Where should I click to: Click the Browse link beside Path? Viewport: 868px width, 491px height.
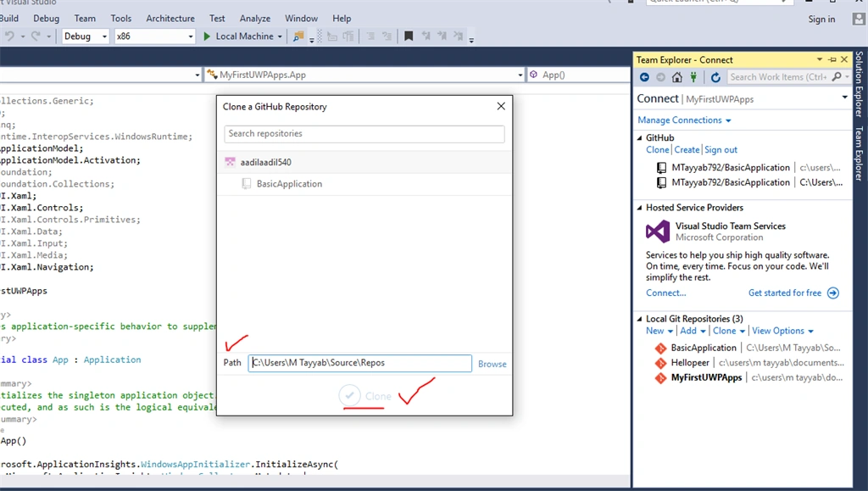pos(492,364)
